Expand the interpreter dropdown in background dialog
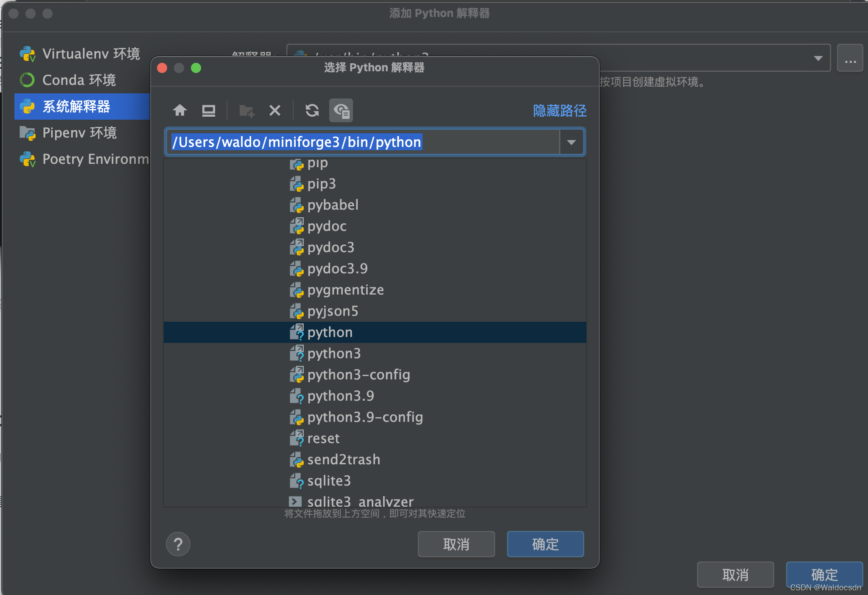 tap(818, 58)
